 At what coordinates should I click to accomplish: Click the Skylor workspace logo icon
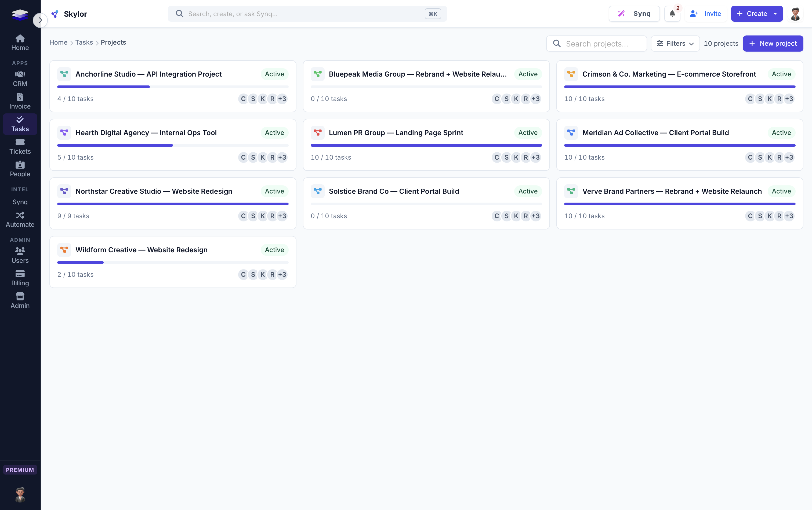click(x=55, y=14)
